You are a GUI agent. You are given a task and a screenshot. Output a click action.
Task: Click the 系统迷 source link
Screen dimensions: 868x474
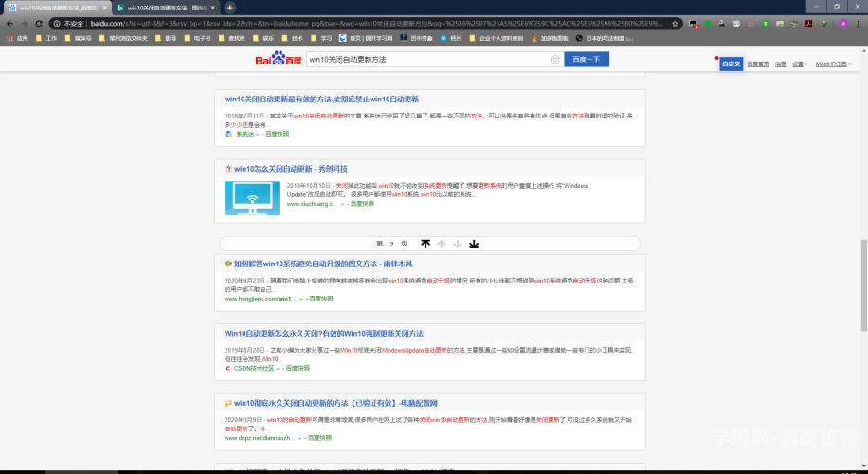tap(244, 134)
